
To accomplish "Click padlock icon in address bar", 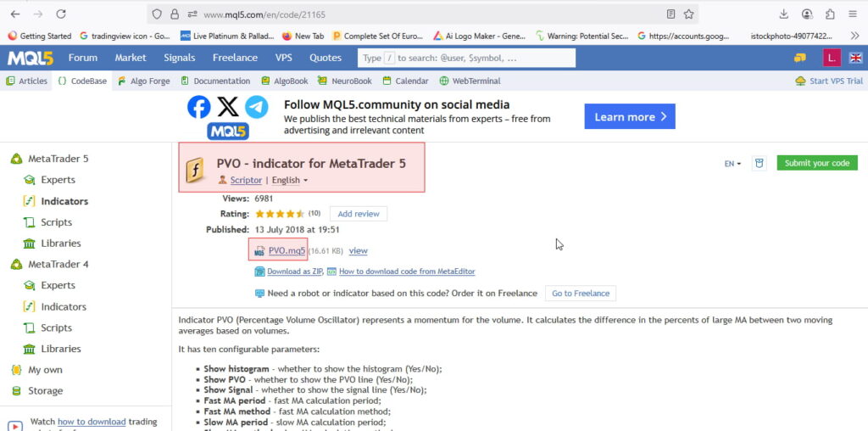I will point(175,14).
